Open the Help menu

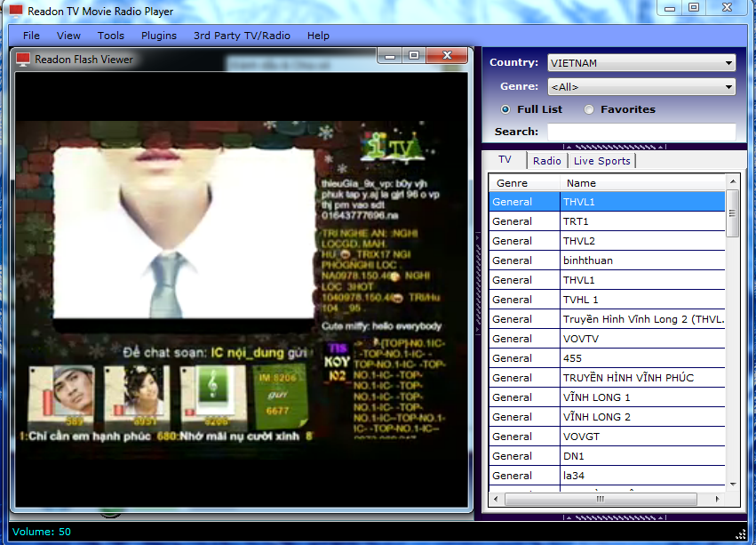click(318, 36)
